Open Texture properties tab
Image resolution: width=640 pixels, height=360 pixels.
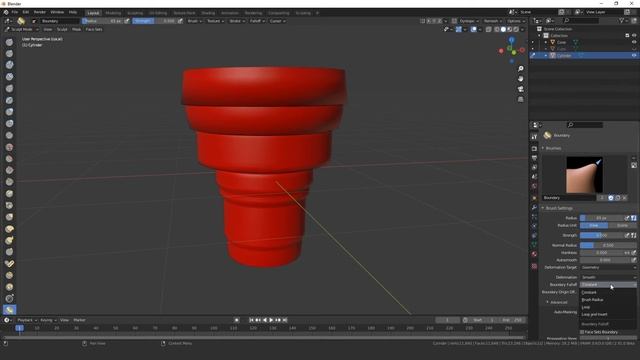534,266
